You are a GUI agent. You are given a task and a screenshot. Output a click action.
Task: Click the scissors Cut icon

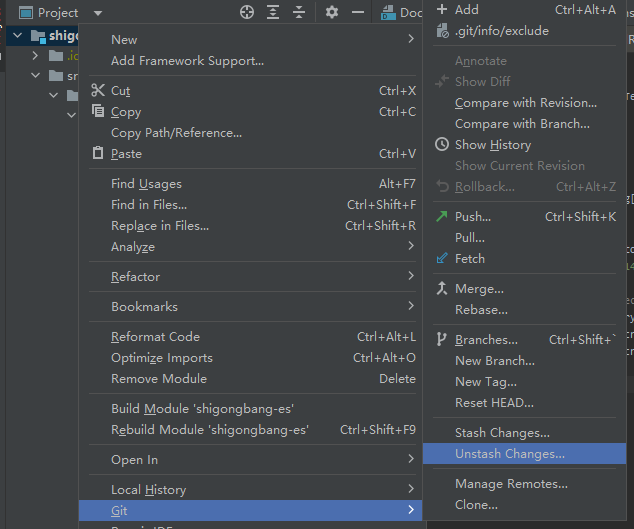pyautogui.click(x=98, y=90)
